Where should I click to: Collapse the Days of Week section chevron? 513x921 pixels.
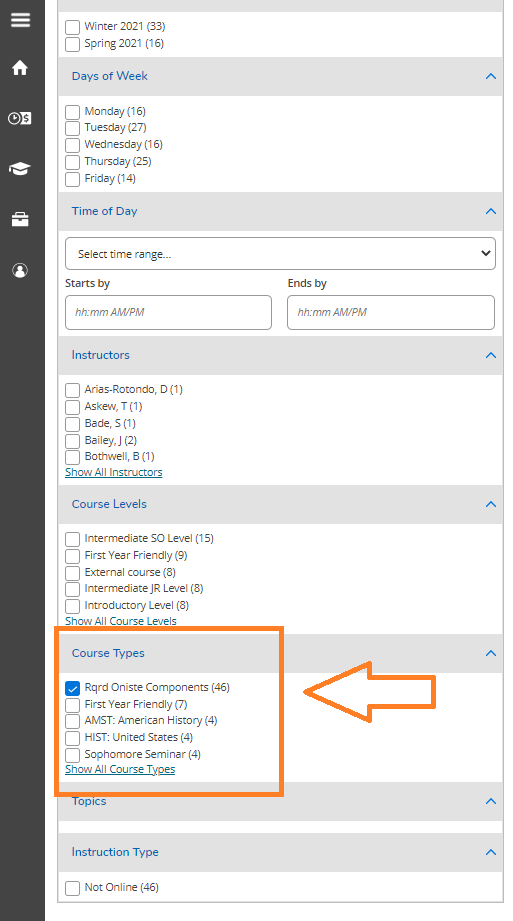tap(491, 76)
